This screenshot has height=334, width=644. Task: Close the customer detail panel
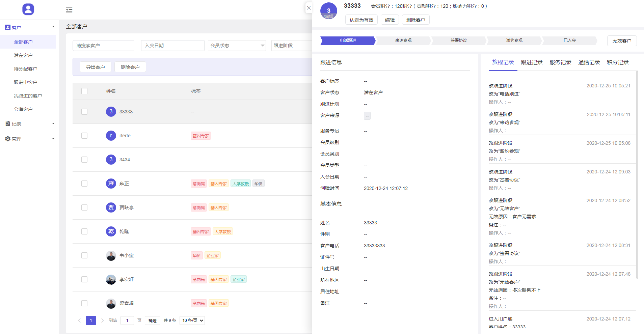coord(308,8)
